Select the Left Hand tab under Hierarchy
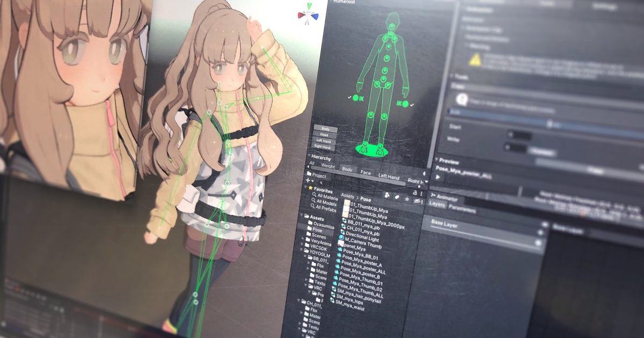Viewport: 644px width, 338px height. [x=389, y=177]
